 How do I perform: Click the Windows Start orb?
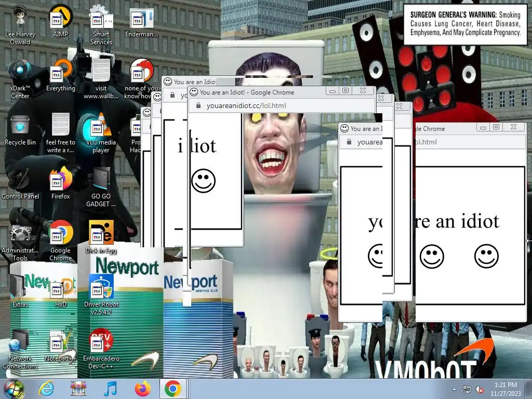pos(14,389)
